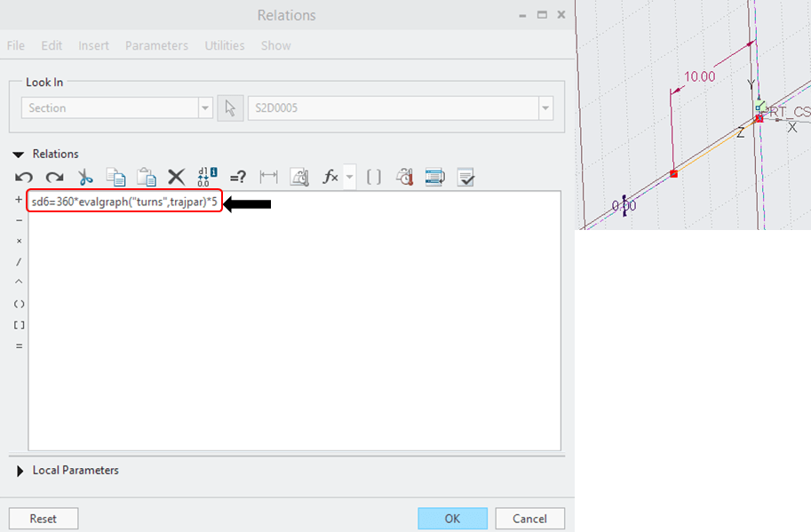
Task: Open the Insert menu
Action: coord(93,45)
